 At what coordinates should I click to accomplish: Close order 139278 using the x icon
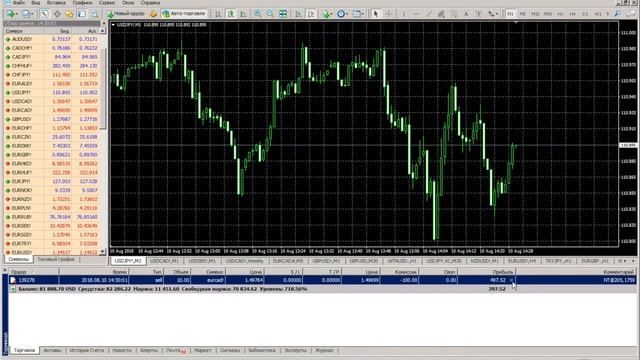pos(512,280)
